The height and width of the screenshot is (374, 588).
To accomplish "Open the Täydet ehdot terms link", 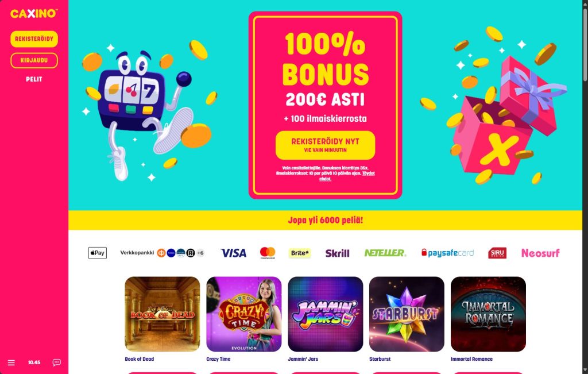I will tap(347, 176).
